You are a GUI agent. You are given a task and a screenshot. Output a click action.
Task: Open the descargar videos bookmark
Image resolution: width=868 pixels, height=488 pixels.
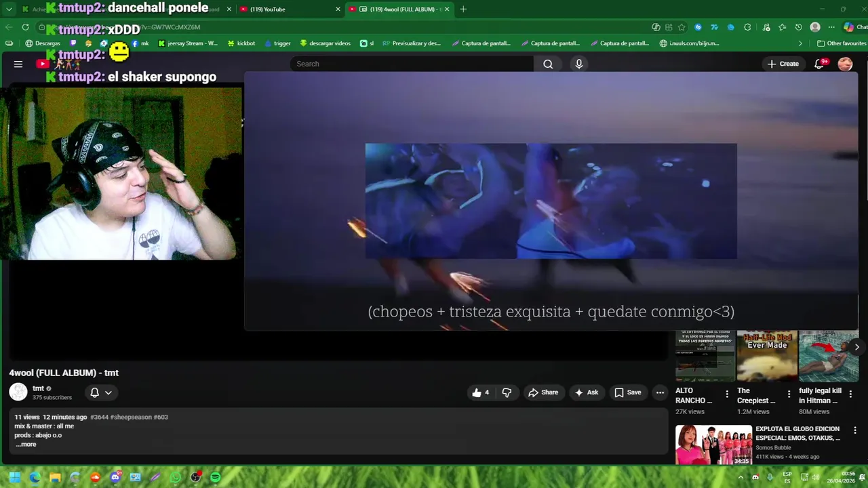point(325,43)
